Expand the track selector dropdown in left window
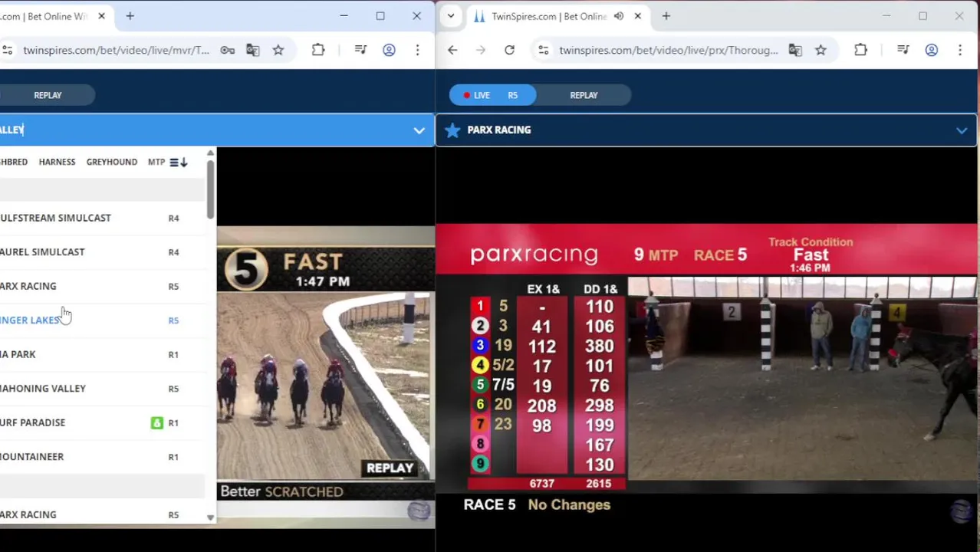Image resolution: width=980 pixels, height=552 pixels. (x=419, y=130)
